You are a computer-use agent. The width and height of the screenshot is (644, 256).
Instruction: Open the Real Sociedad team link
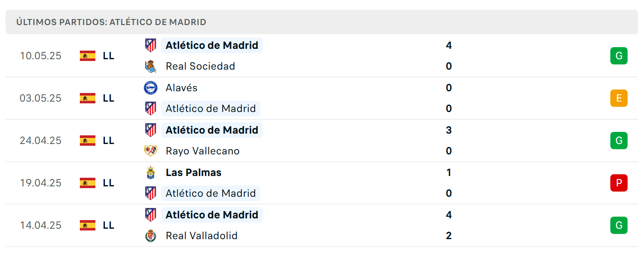pos(200,66)
